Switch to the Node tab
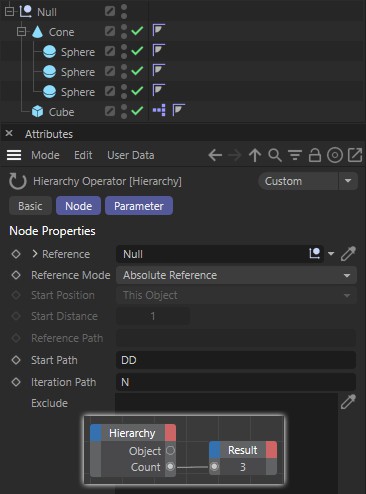This screenshot has height=494, width=366. coord(79,206)
